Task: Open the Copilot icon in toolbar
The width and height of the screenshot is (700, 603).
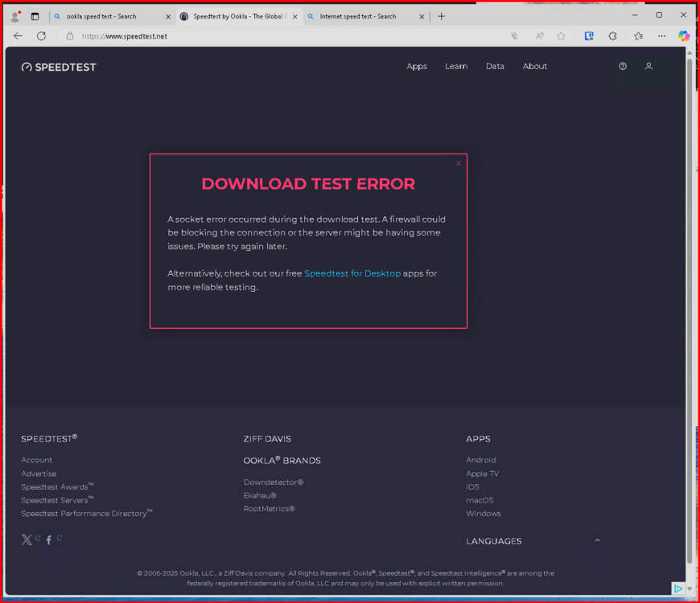Action: [683, 36]
